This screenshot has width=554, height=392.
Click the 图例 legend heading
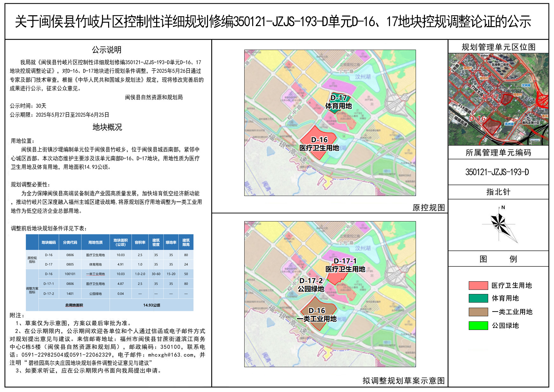click(498, 259)
